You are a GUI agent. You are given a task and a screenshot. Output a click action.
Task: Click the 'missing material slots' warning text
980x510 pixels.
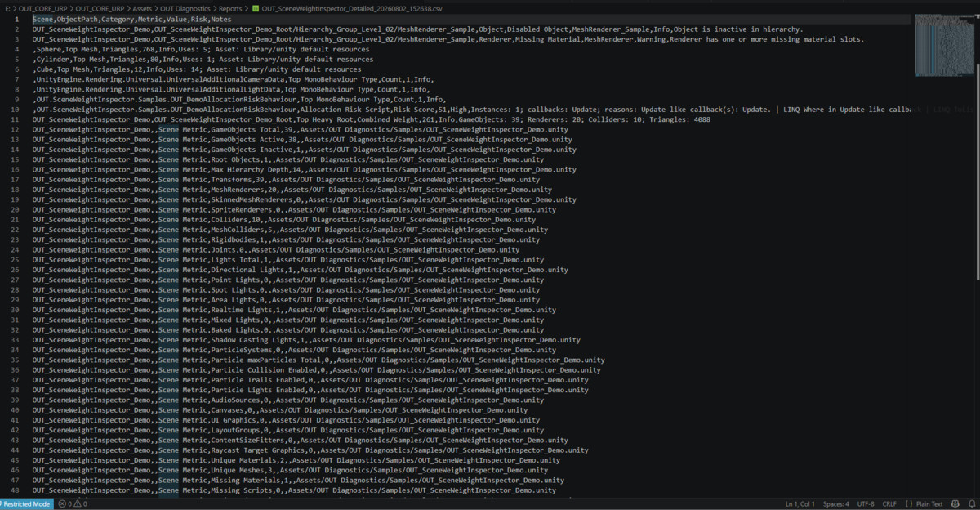pyautogui.click(x=817, y=39)
